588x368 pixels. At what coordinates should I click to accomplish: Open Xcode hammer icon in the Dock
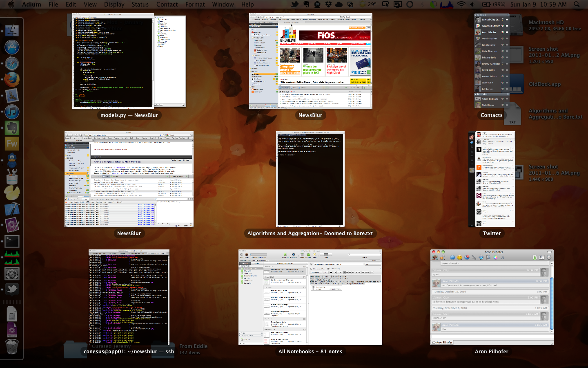tap(12, 209)
